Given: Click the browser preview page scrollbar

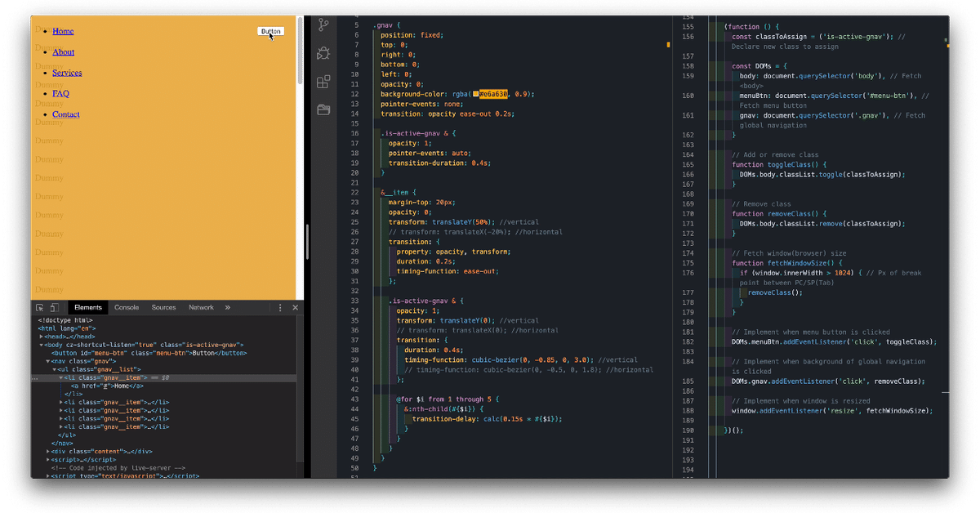Looking at the screenshot, I should tap(300, 51).
